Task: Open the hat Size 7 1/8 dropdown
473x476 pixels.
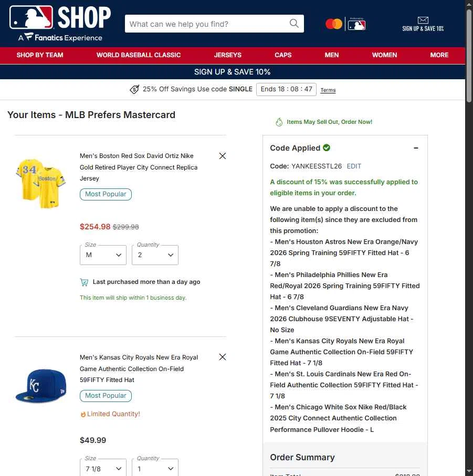Action: click(x=103, y=469)
